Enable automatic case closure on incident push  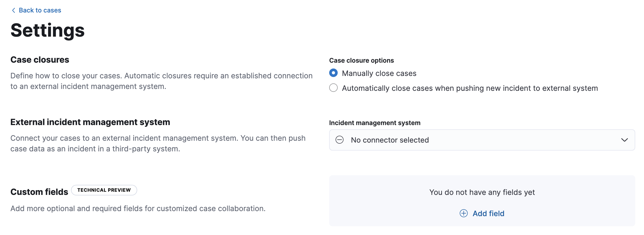pyautogui.click(x=333, y=88)
